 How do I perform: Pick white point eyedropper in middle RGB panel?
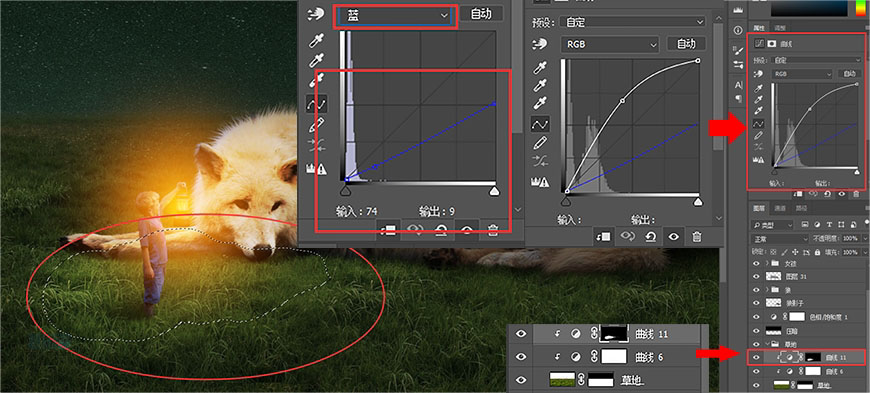pos(540,103)
